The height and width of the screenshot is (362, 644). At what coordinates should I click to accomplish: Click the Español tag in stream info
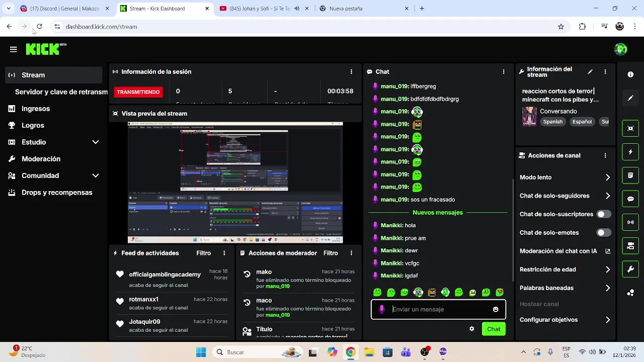[582, 122]
